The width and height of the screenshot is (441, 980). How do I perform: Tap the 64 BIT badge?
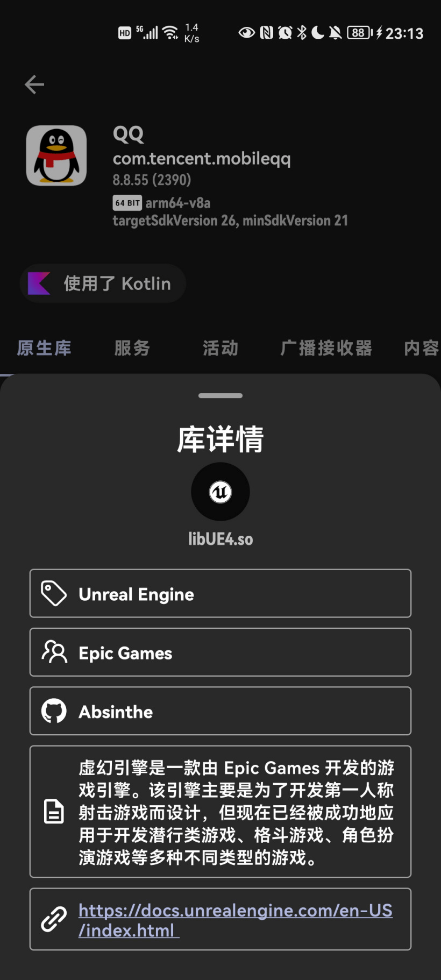coord(127,203)
